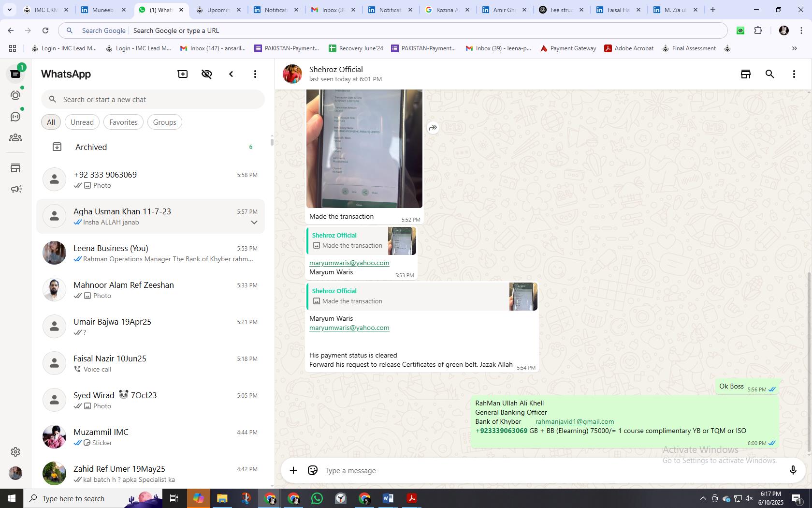Screen dimensions: 812x508
Task: Show hidden system tray icons
Action: point(703,498)
